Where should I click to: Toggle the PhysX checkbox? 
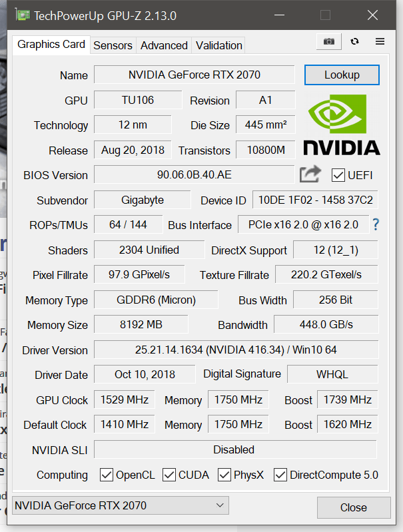click(x=224, y=475)
